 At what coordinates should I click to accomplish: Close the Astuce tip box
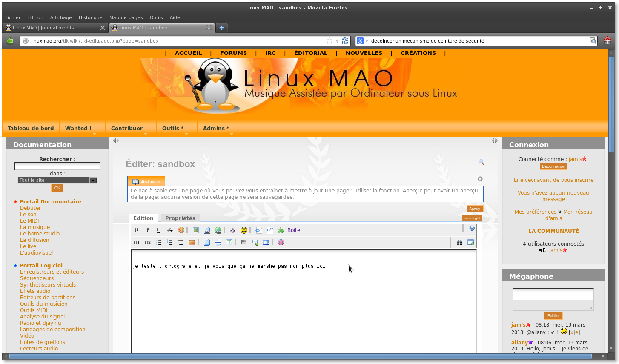[x=480, y=179]
